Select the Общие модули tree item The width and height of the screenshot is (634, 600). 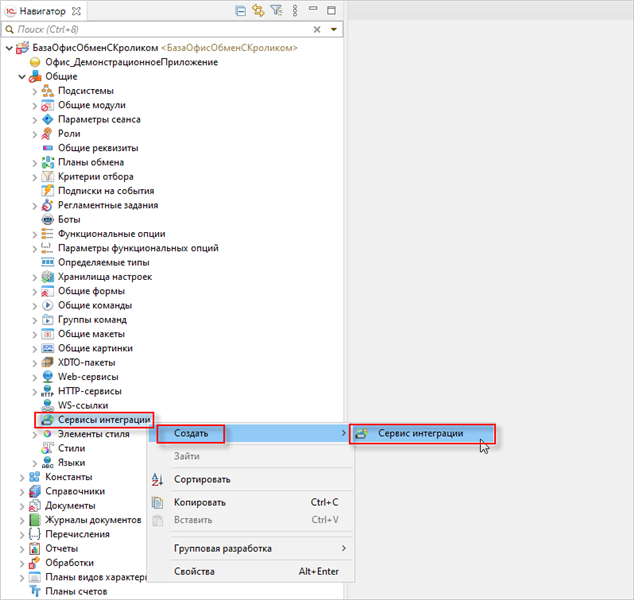tap(91, 105)
